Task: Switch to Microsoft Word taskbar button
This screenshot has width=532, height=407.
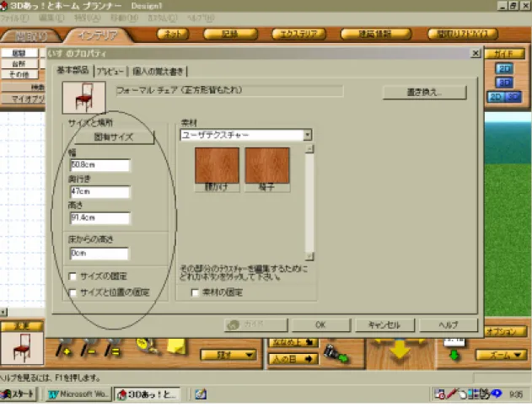Action: click(78, 394)
